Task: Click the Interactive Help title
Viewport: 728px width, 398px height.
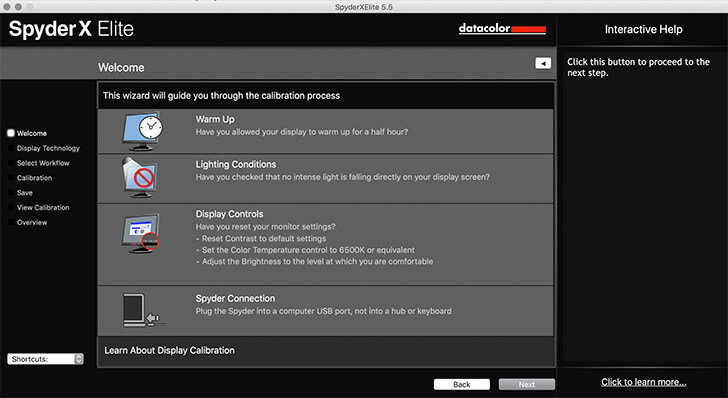Action: (644, 29)
